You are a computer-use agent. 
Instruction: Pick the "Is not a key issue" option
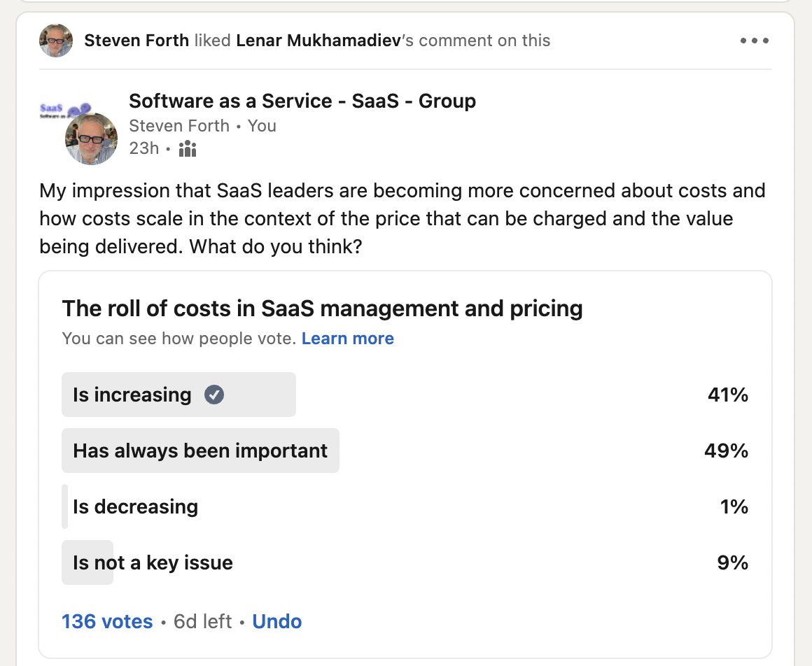click(x=153, y=562)
